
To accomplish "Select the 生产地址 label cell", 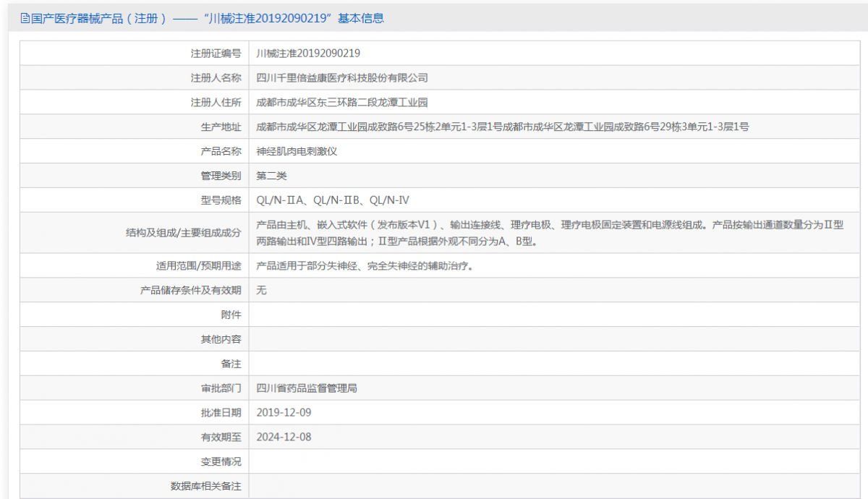I will [x=135, y=127].
